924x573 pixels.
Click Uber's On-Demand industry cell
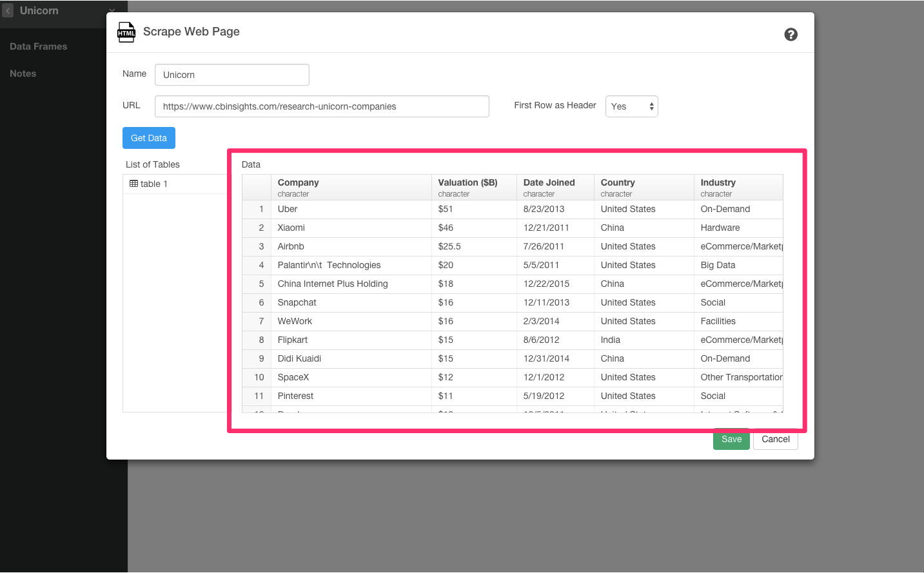(738, 209)
